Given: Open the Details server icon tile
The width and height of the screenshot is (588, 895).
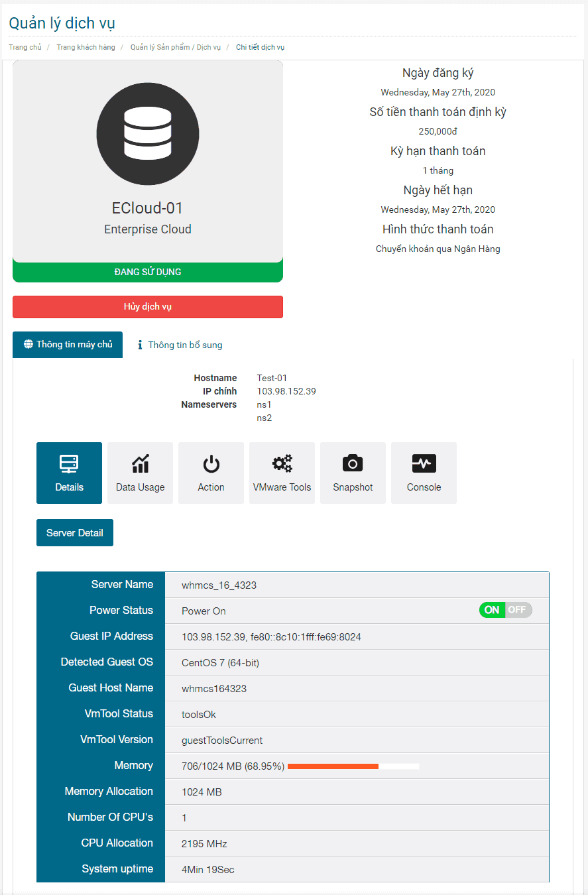Looking at the screenshot, I should tap(69, 473).
